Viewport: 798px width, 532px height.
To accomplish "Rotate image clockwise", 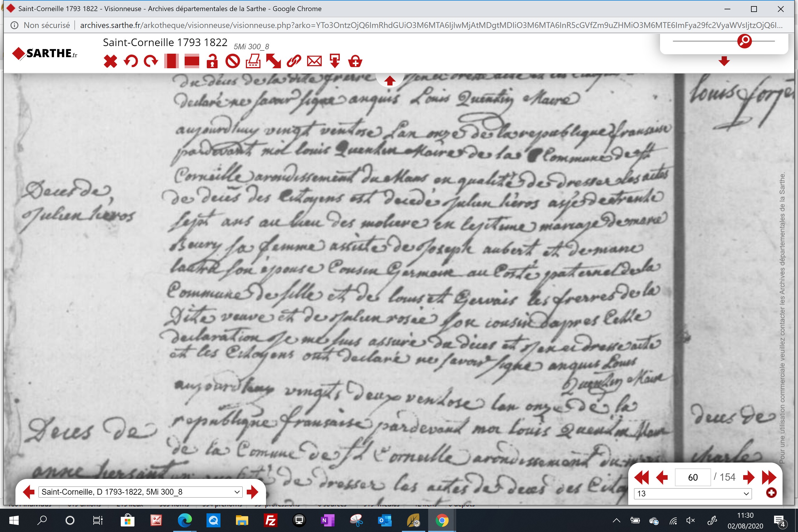I will click(151, 62).
